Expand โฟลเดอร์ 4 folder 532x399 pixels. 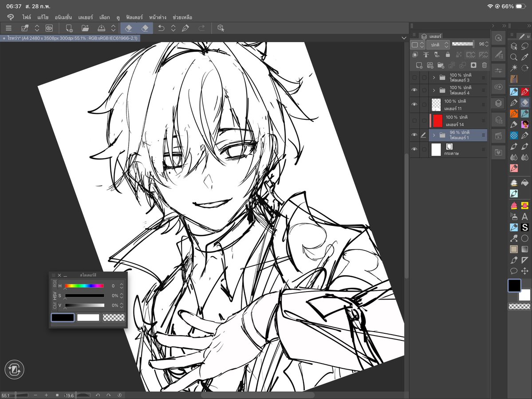click(433, 90)
